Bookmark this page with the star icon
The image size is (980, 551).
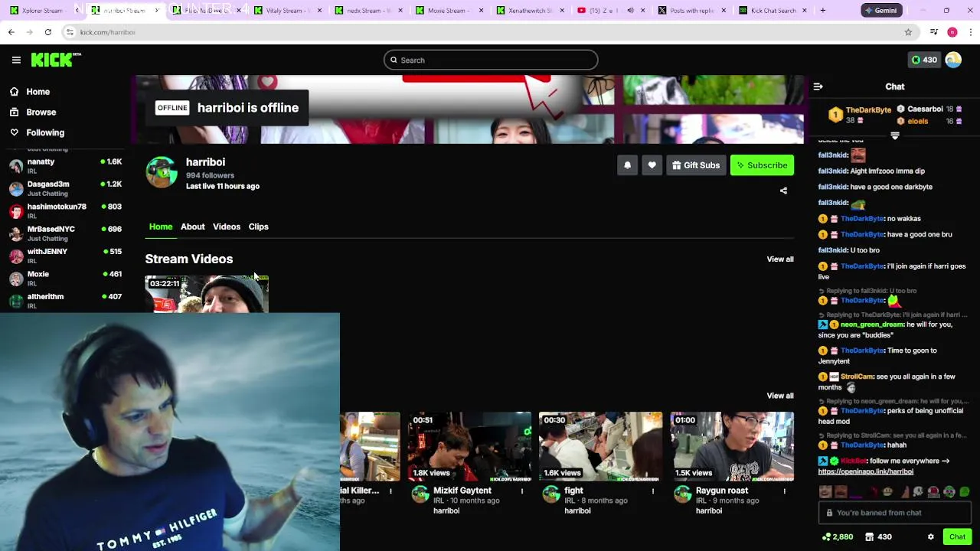[908, 32]
